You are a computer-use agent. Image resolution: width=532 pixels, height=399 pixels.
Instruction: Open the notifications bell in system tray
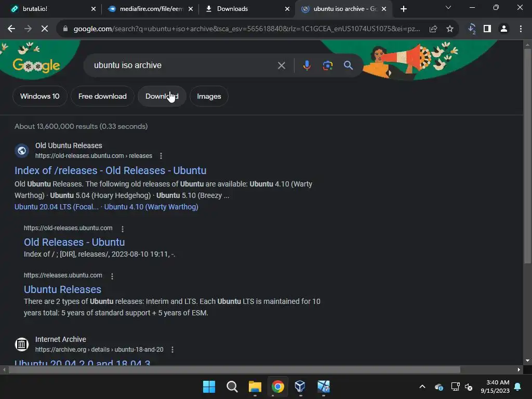pos(518,387)
